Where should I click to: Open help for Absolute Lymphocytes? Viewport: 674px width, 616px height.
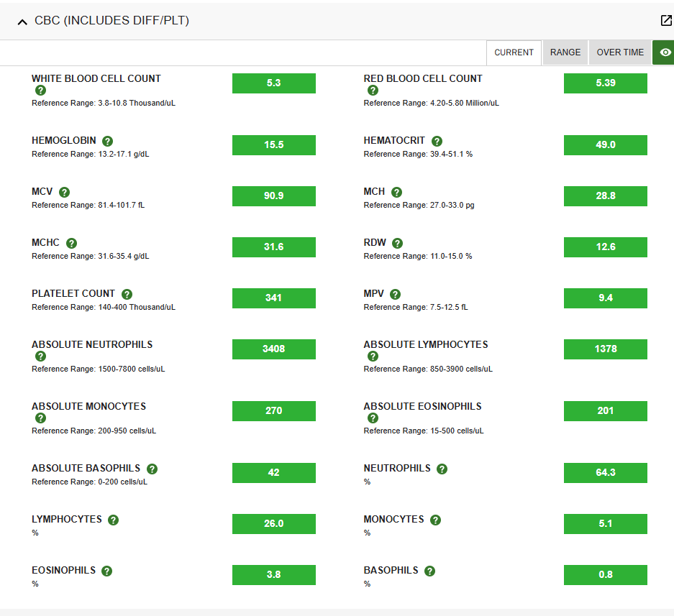(373, 356)
